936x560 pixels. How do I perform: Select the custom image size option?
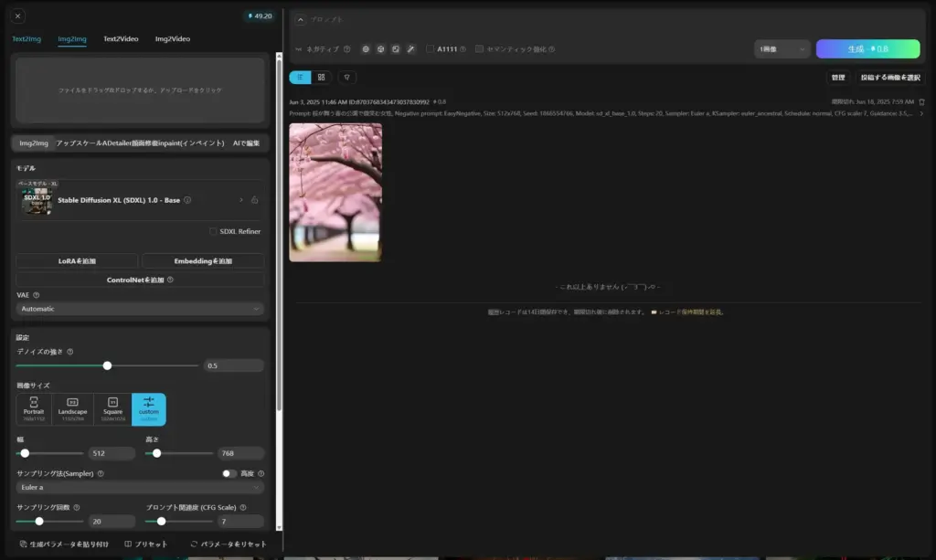150,409
